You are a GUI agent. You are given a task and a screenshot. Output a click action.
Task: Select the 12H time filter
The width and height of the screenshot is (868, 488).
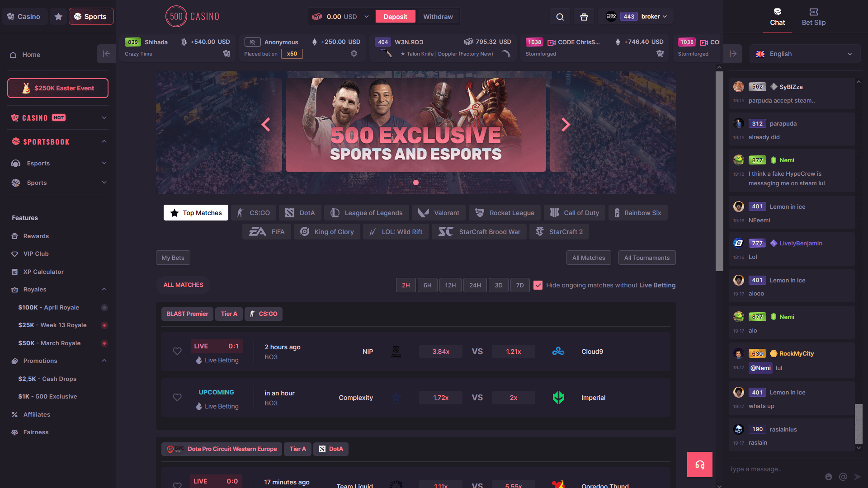pos(450,285)
